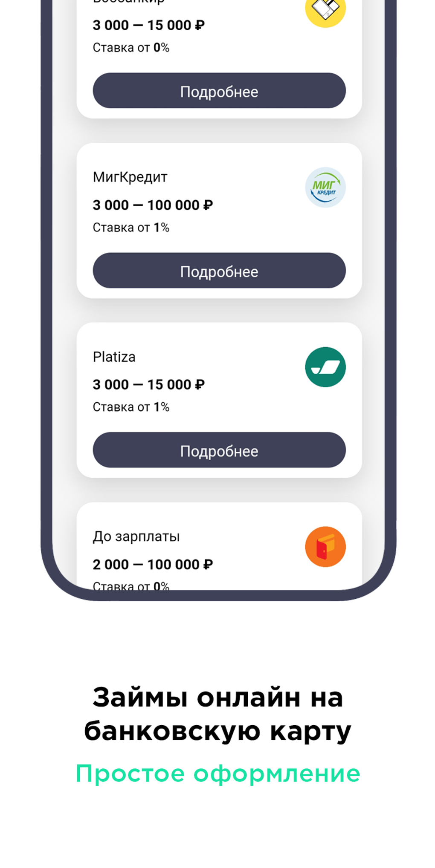This screenshot has width=435, height=868.
Task: Select the МигКредит lender name
Action: [x=130, y=177]
